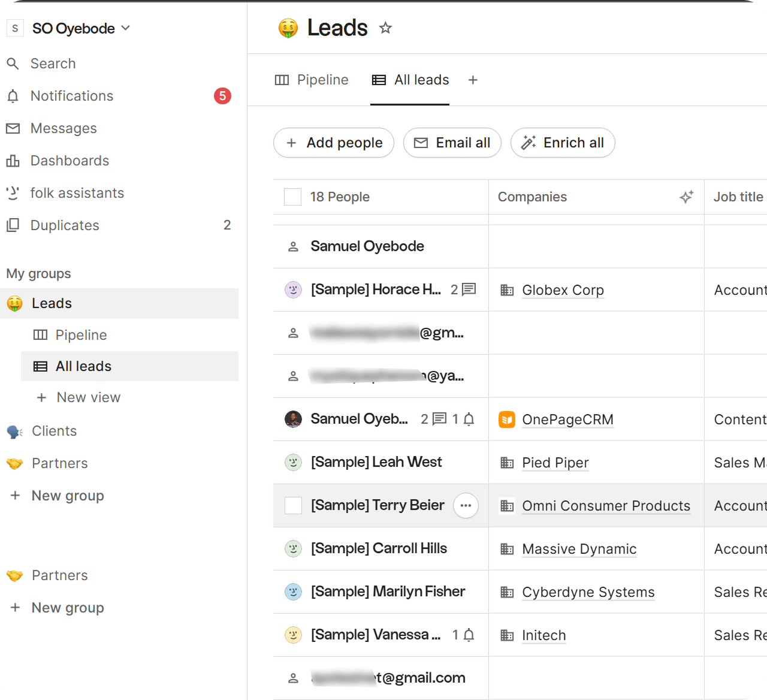This screenshot has height=700, width=767.
Task: Click the Enrich all button
Action: (563, 143)
